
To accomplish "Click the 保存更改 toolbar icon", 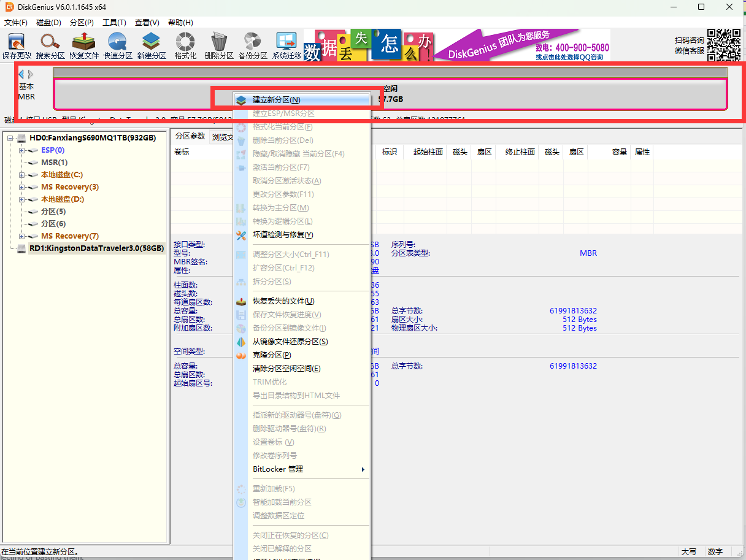I will (17, 46).
